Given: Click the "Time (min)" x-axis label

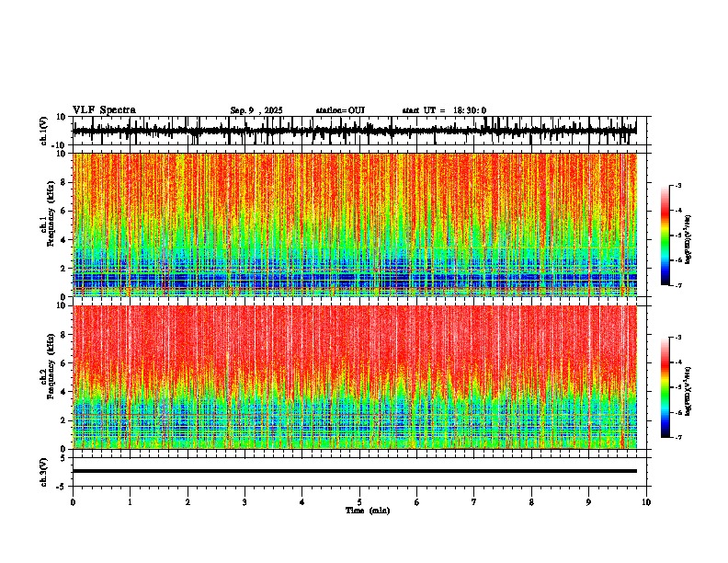Looking at the screenshot, I should pyautogui.click(x=368, y=511).
